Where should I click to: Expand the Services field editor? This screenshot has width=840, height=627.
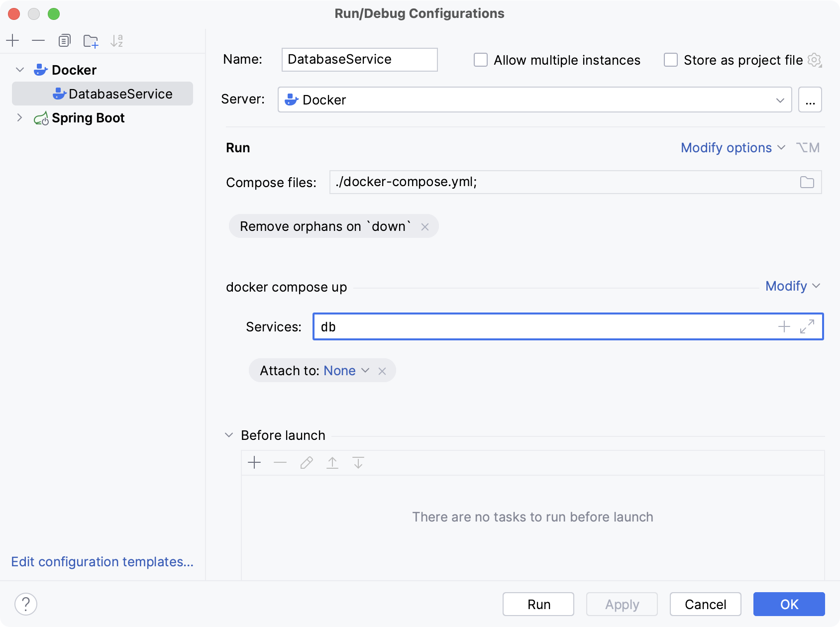807,327
